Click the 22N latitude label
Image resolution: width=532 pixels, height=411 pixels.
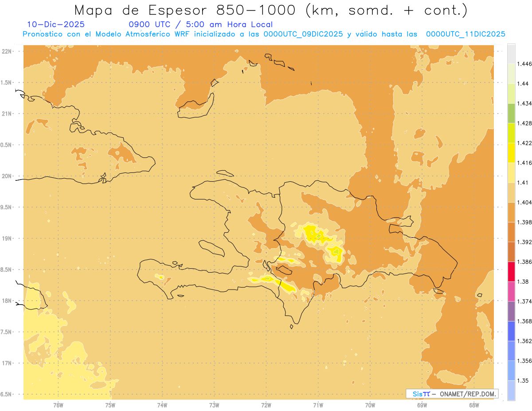pos(8,51)
